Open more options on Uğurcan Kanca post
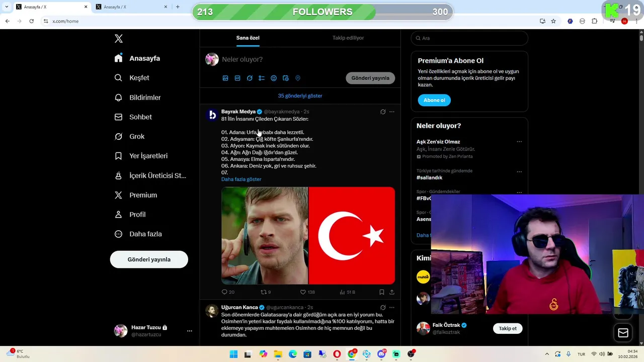This screenshot has width=644, height=362. click(392, 307)
